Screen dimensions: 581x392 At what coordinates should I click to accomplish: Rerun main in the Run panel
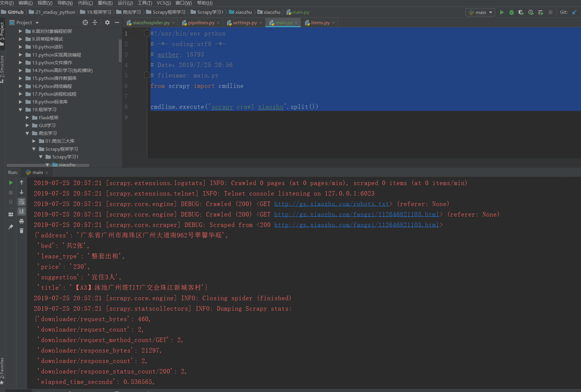coord(11,183)
